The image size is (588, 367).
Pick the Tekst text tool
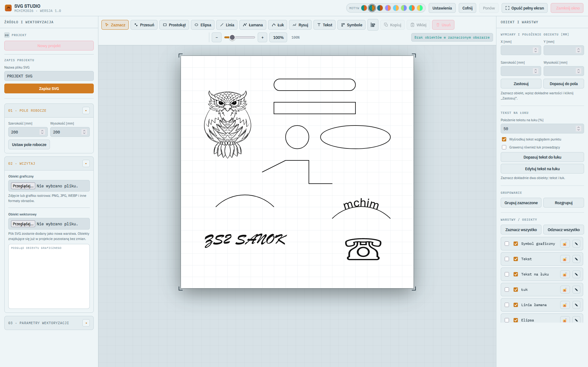(324, 25)
